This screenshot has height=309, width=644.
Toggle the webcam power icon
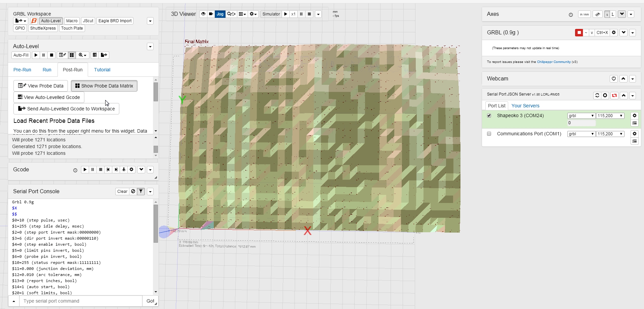(x=614, y=78)
